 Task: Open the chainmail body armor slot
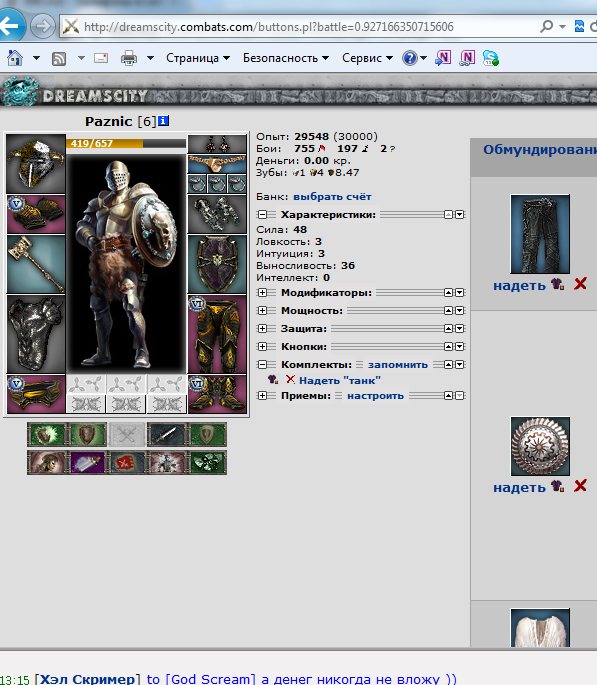[x=36, y=334]
